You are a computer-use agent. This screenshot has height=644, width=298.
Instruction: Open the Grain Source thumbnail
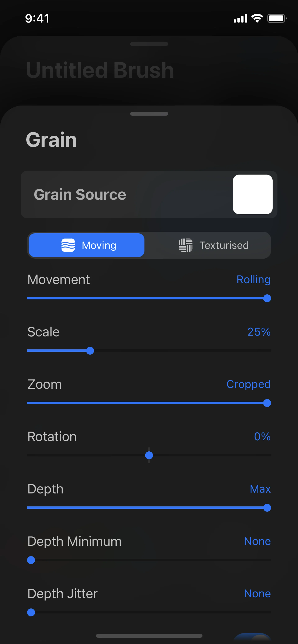(252, 194)
